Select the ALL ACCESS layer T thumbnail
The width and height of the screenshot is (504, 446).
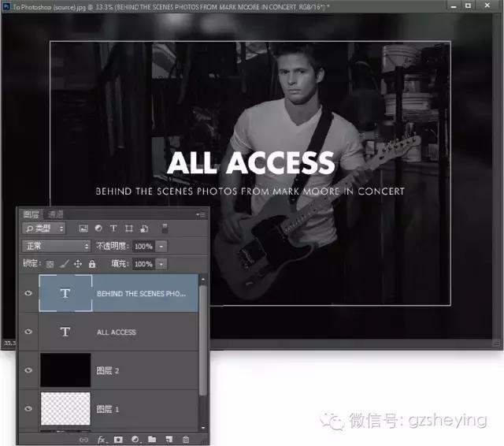tap(65, 332)
